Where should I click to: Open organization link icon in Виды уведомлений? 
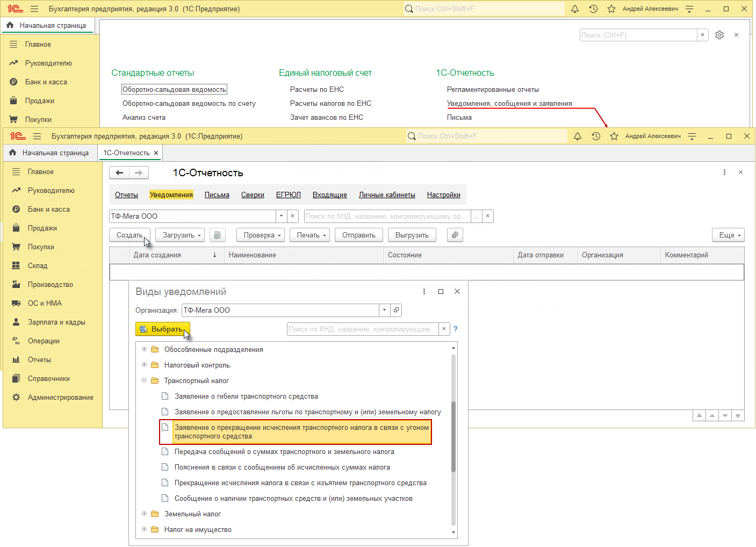click(396, 310)
